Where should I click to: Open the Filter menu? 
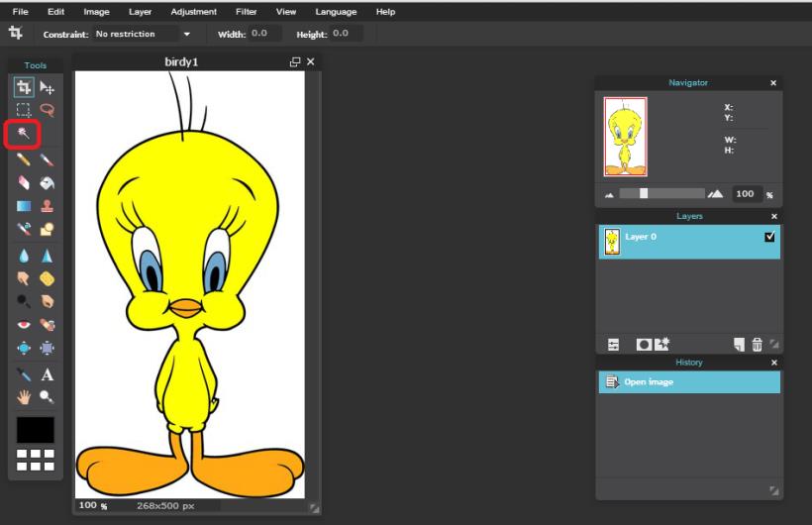tap(247, 12)
